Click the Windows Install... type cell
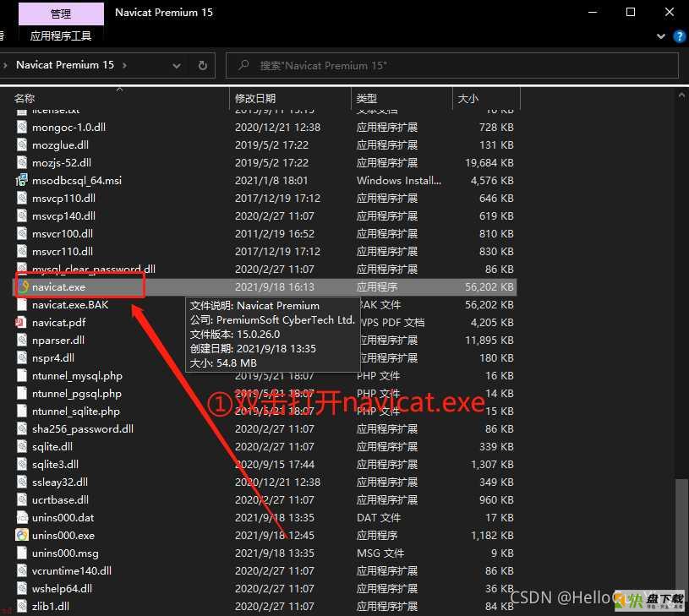689x616 pixels. [x=399, y=181]
